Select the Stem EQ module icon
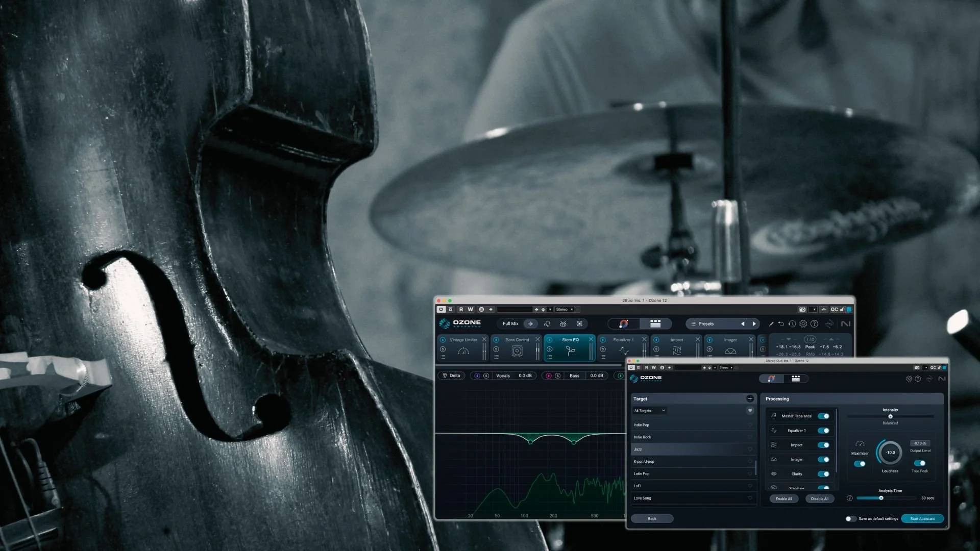This screenshot has height=551, width=980. [570, 351]
